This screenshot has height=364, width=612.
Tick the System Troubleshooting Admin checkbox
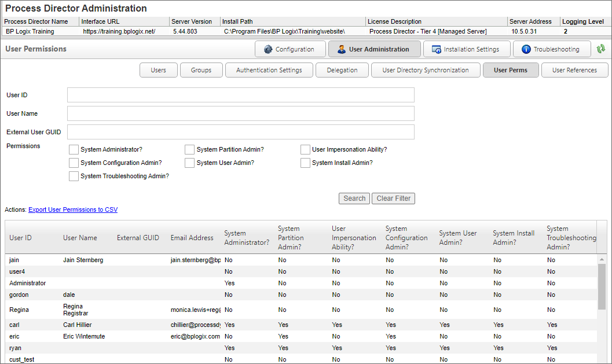point(74,177)
